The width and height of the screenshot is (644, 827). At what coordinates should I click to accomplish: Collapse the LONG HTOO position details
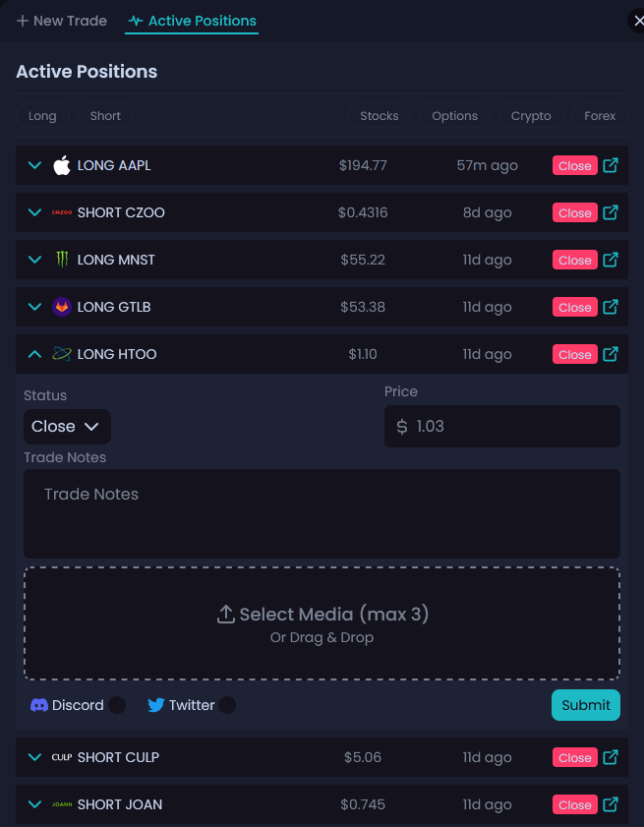(35, 354)
